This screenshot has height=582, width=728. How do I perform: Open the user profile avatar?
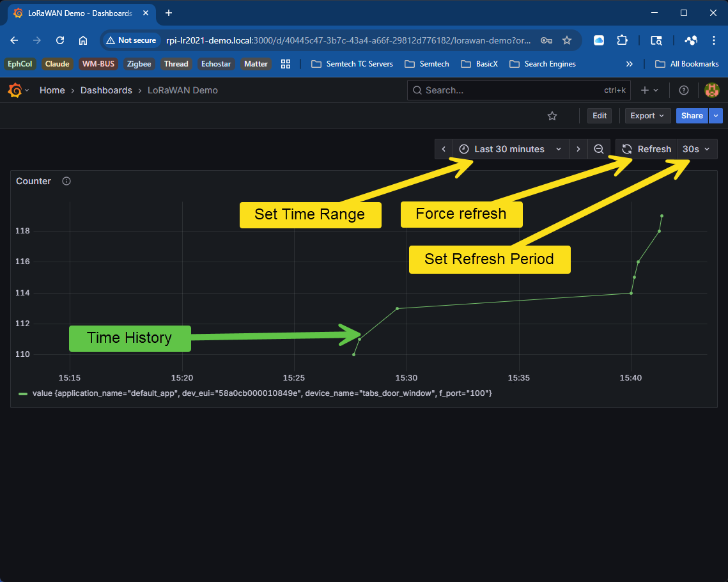click(712, 90)
